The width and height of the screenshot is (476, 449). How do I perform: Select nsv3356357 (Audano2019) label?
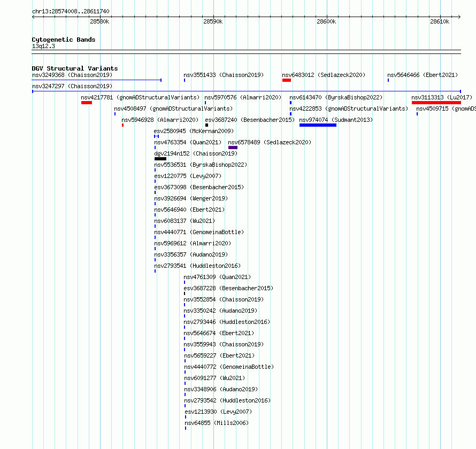pos(191,254)
